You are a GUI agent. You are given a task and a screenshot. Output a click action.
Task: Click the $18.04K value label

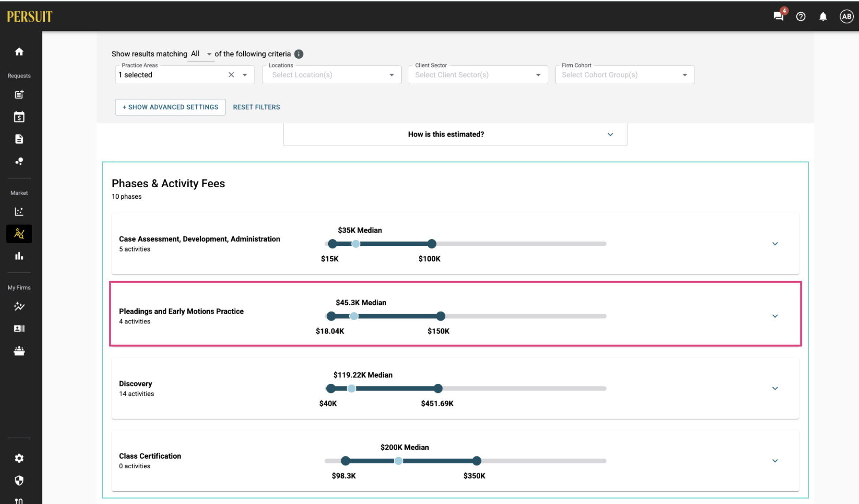[x=330, y=331]
